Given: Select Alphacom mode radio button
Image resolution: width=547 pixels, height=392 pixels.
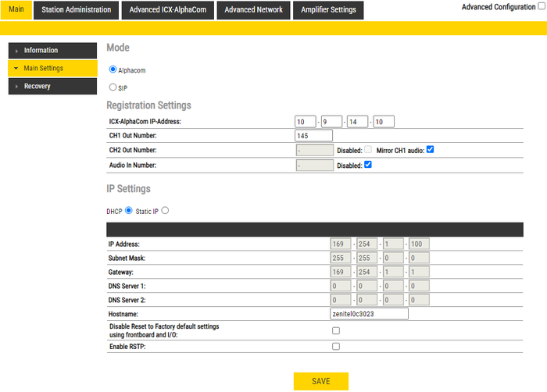Looking at the screenshot, I should (113, 69).
